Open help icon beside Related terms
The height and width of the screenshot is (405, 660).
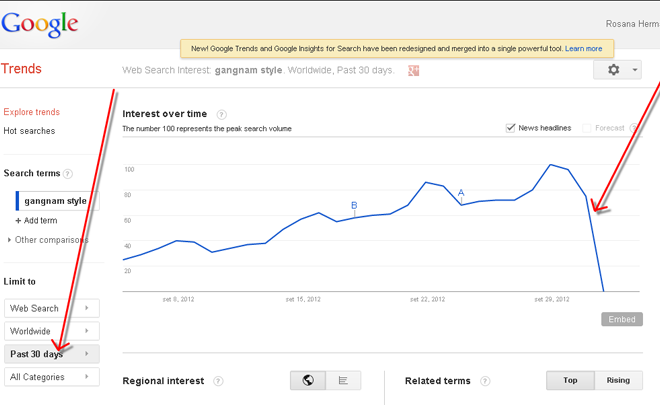[x=485, y=381]
